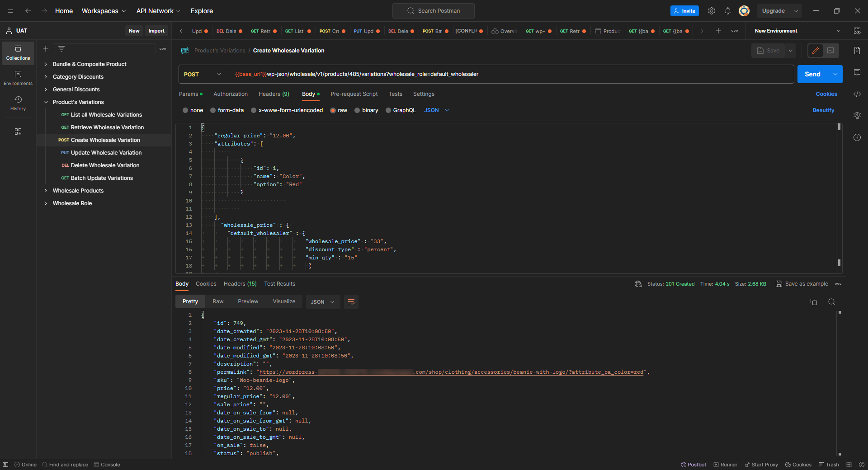
Task: Open the network information globe icon
Action: tap(638, 284)
